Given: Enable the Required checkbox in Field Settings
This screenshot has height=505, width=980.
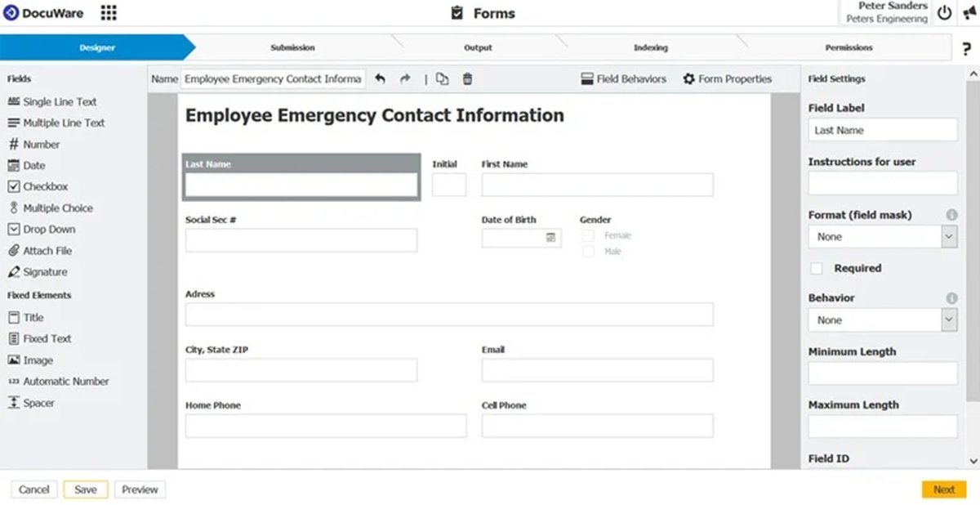Looking at the screenshot, I should pos(816,267).
